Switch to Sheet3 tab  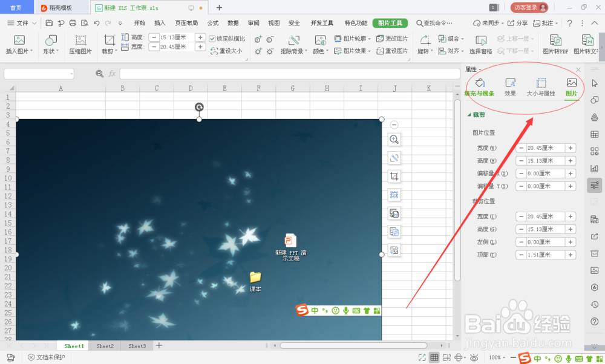point(137,346)
